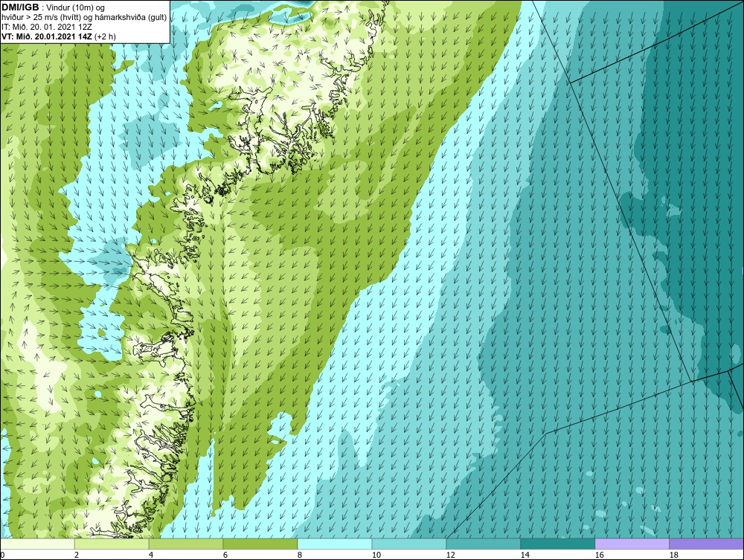The image size is (744, 560).
Task: Click the 10–12 m/s light teal legend swatch
Action: click(409, 544)
